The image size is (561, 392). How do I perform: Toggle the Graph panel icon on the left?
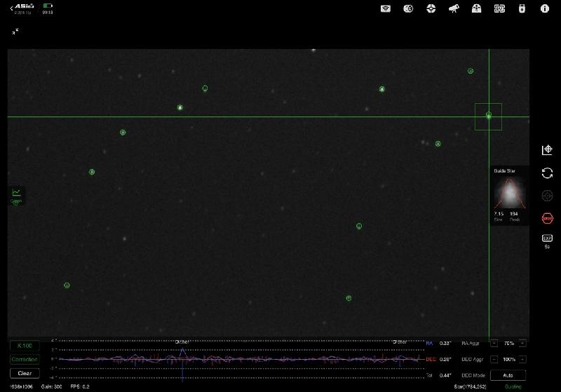tap(16, 195)
